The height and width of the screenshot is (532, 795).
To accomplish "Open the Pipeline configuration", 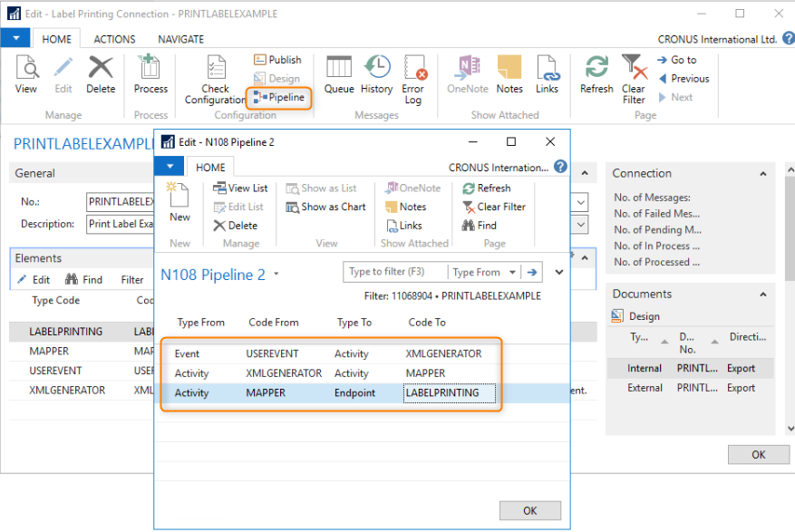I will click(279, 97).
